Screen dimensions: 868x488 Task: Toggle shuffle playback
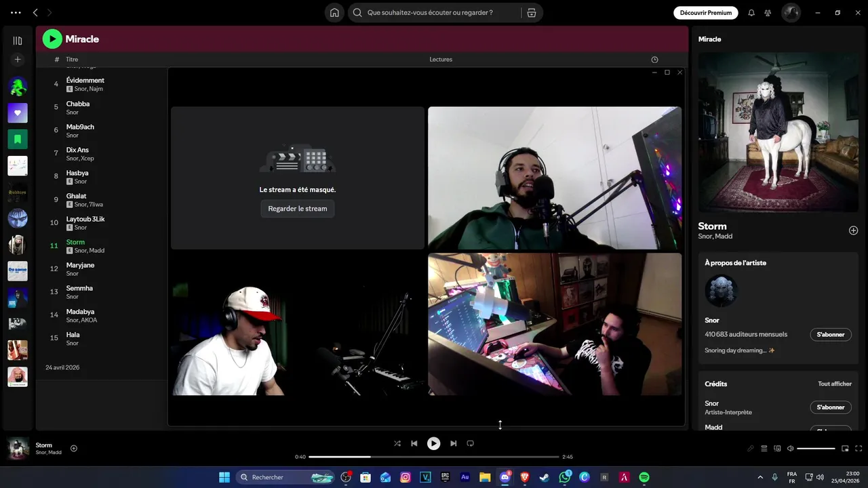tap(397, 443)
